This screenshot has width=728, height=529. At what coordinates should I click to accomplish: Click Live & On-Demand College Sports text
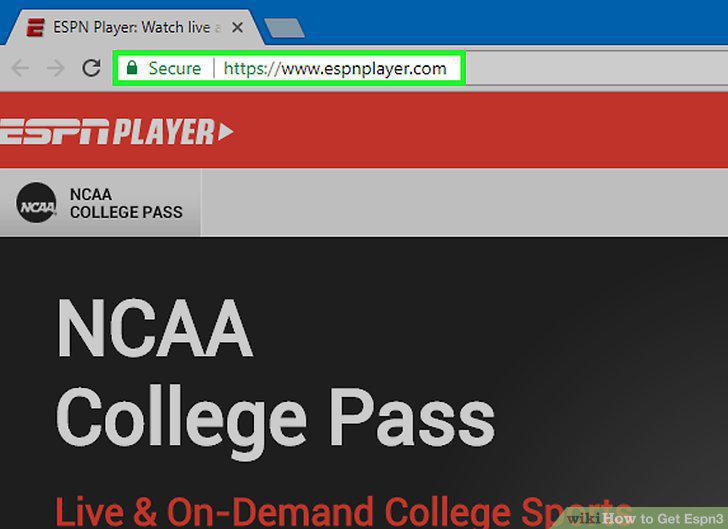pos(344,512)
